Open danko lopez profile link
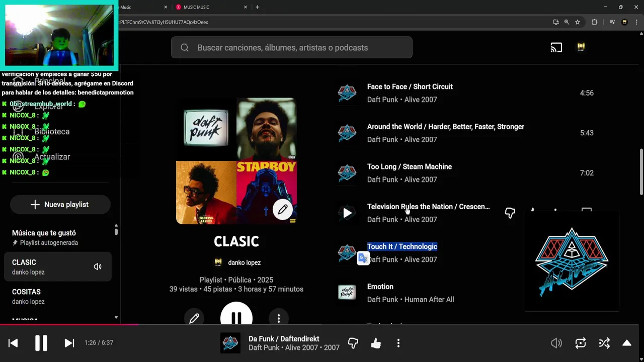 point(244,262)
